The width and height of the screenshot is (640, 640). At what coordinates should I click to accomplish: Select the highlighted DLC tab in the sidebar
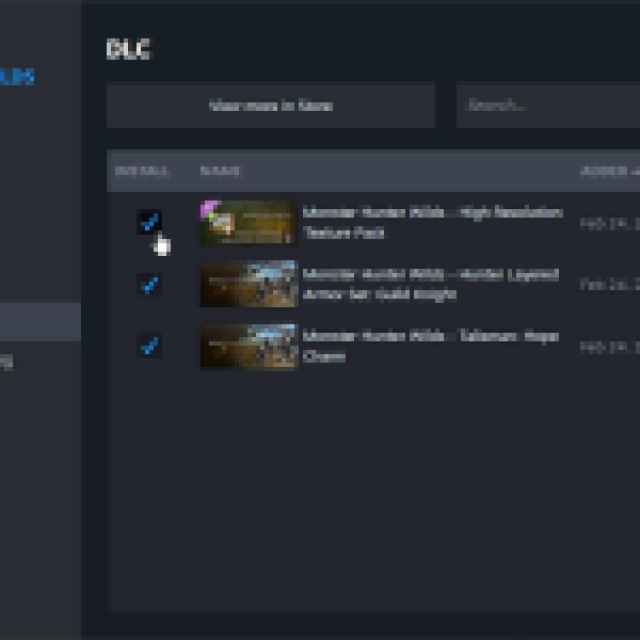pos(40,322)
